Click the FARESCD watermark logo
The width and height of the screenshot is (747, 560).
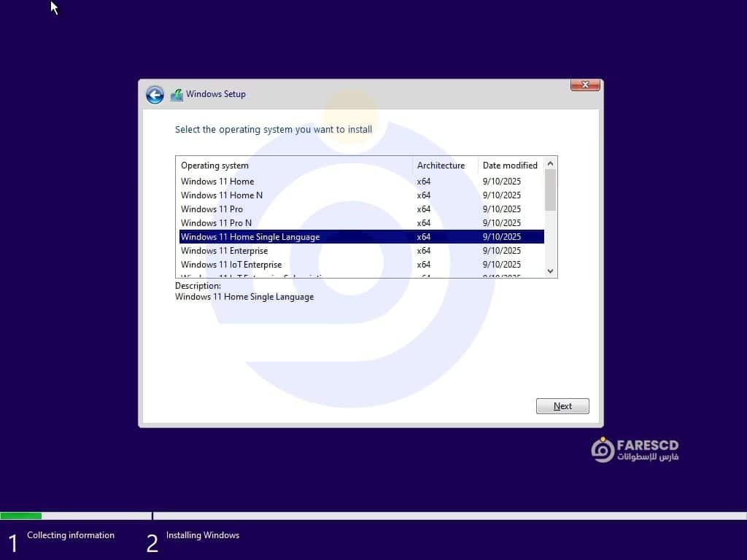634,449
